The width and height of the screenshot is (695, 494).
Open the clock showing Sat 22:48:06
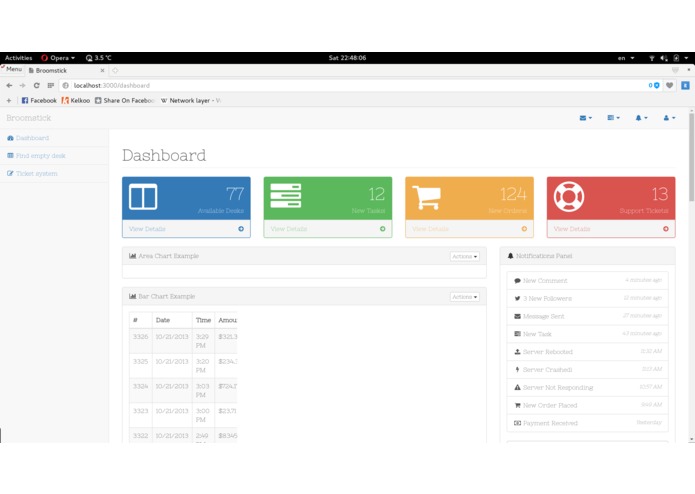348,58
